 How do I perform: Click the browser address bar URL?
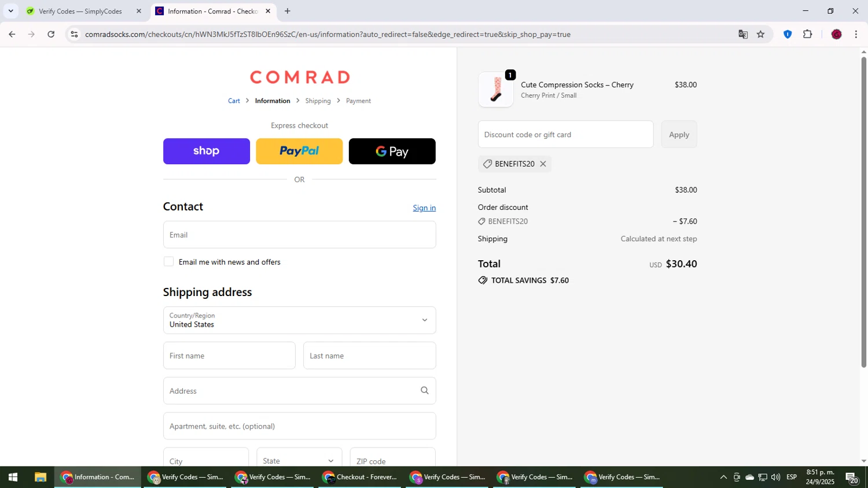tap(328, 35)
